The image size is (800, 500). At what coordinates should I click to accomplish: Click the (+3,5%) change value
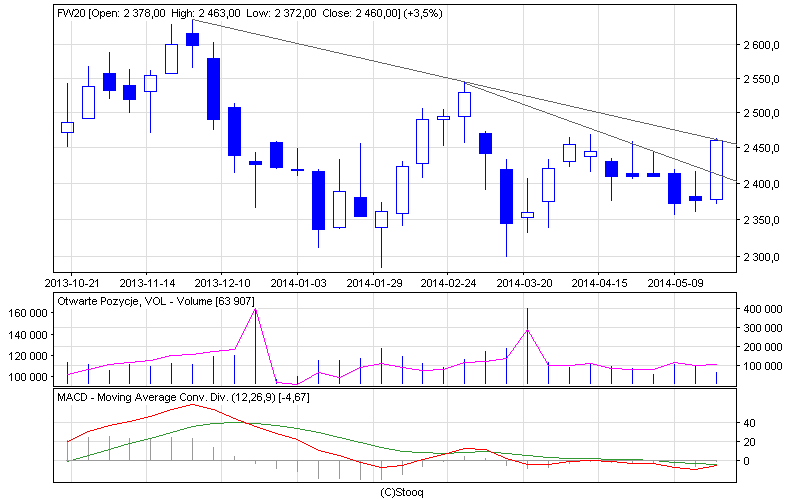[423, 13]
